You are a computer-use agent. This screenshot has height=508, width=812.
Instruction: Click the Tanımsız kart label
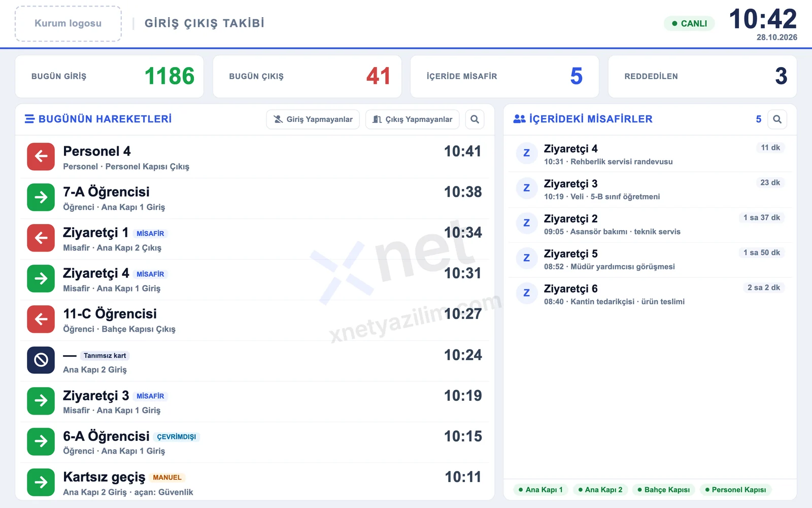click(105, 356)
